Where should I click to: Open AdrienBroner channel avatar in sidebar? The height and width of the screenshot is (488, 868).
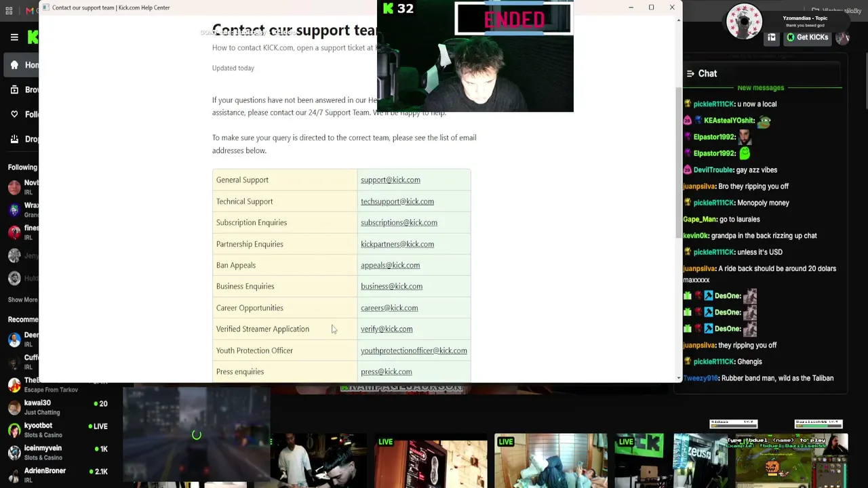pyautogui.click(x=14, y=475)
